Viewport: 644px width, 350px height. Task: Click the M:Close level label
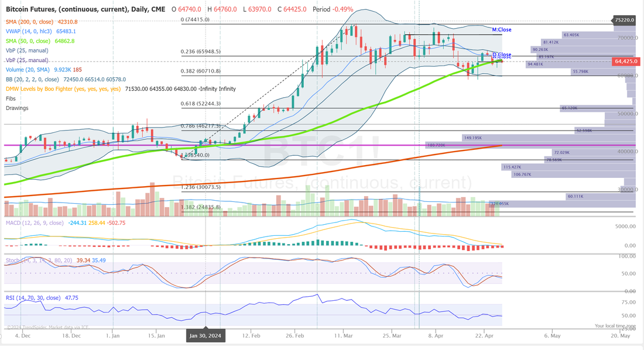[502, 30]
